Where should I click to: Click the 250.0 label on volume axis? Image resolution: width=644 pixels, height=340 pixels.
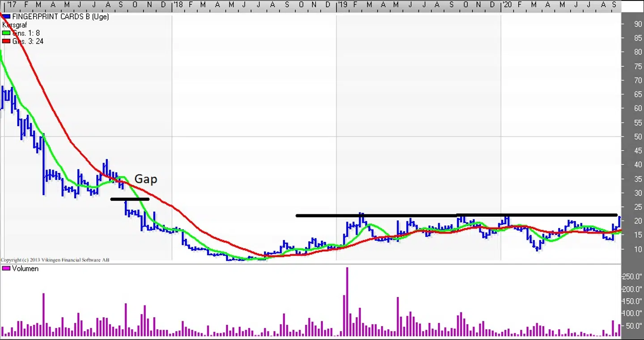(x=632, y=276)
